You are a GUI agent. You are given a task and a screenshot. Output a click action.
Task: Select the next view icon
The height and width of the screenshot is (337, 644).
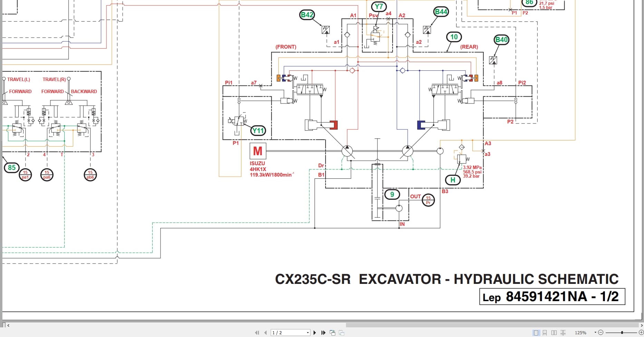click(x=342, y=333)
